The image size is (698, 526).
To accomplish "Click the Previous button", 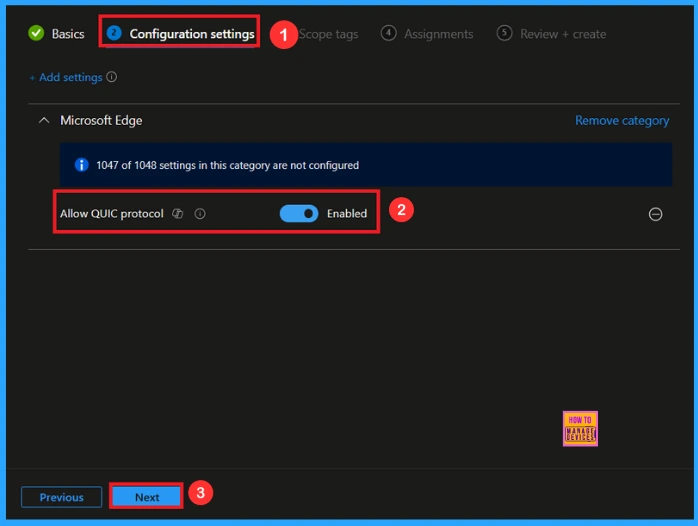I will pyautogui.click(x=61, y=497).
